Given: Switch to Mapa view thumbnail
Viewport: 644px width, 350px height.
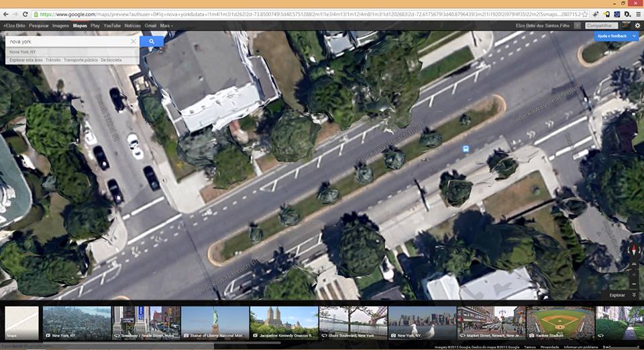Looking at the screenshot, I should click(x=21, y=323).
